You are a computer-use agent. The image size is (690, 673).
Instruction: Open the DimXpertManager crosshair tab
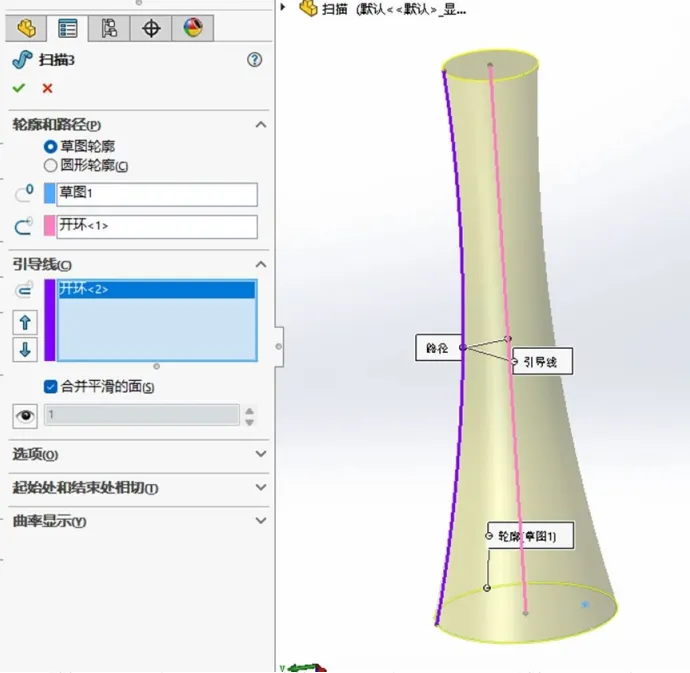151,29
